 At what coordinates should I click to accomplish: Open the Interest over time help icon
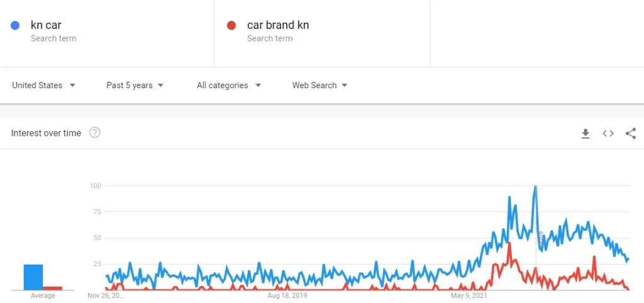click(x=95, y=133)
